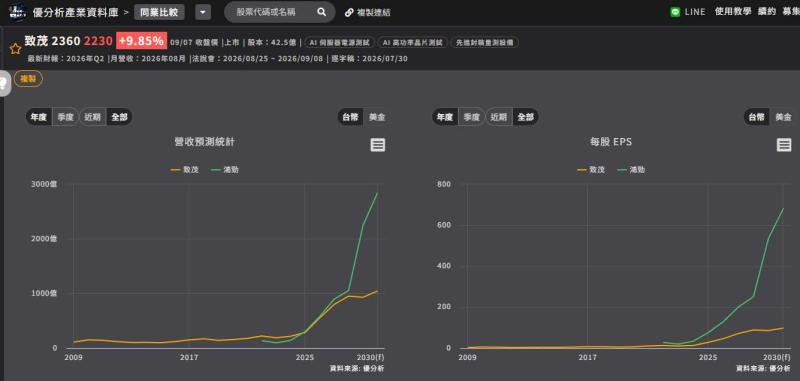800x381 pixels.
Task: Open the help question-mark side tab
Action: (3, 83)
